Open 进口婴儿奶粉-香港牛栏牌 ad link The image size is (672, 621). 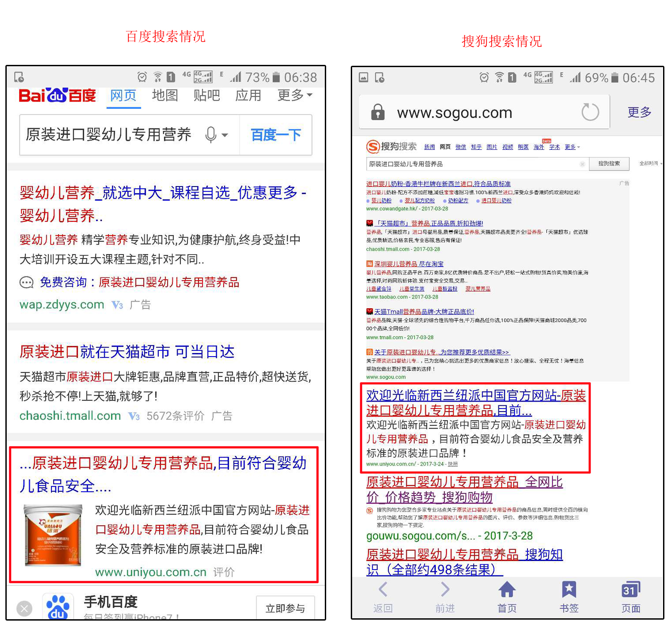click(x=438, y=184)
